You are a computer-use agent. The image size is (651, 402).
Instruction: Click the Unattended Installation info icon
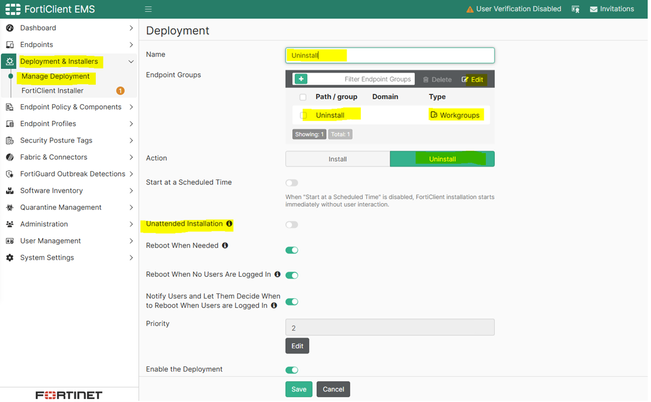click(229, 223)
